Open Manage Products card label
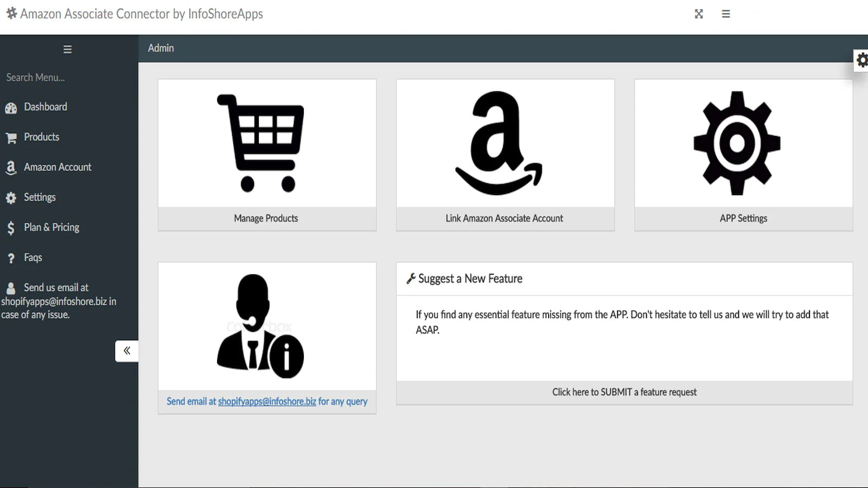 [266, 219]
